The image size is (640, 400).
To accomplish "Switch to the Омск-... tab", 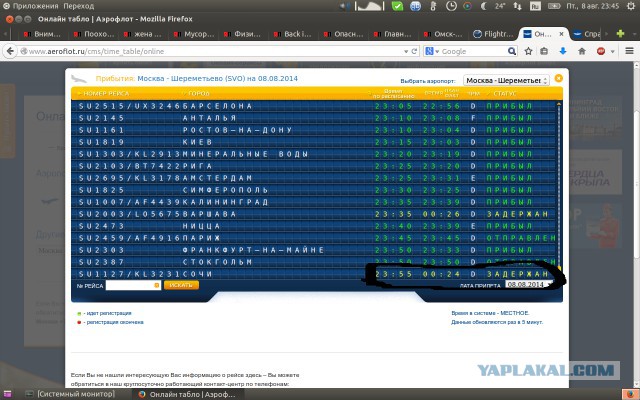I will point(444,34).
